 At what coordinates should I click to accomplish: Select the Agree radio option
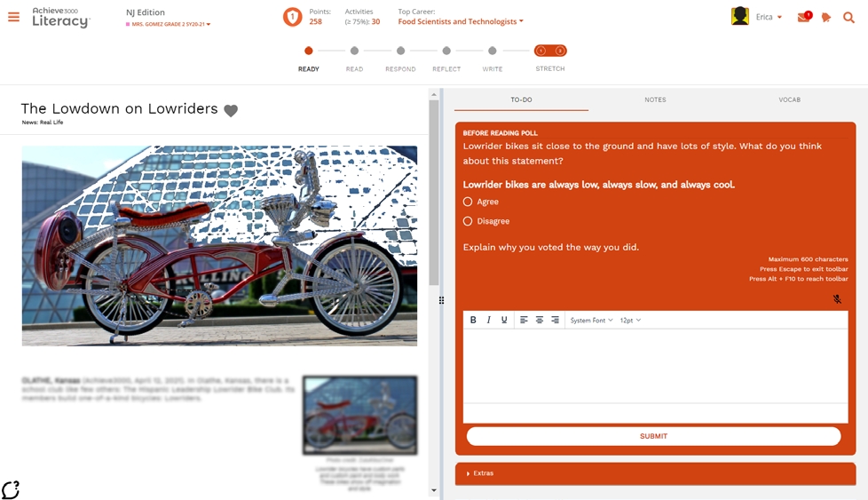pyautogui.click(x=468, y=202)
